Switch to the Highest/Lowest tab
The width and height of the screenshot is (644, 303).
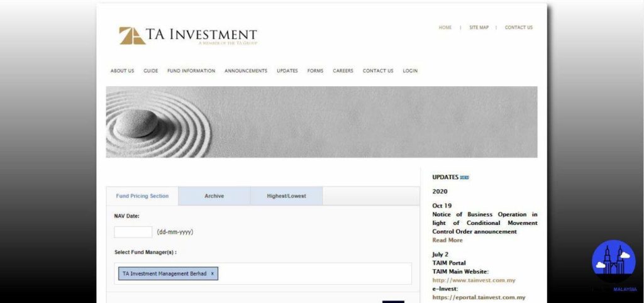pos(286,196)
